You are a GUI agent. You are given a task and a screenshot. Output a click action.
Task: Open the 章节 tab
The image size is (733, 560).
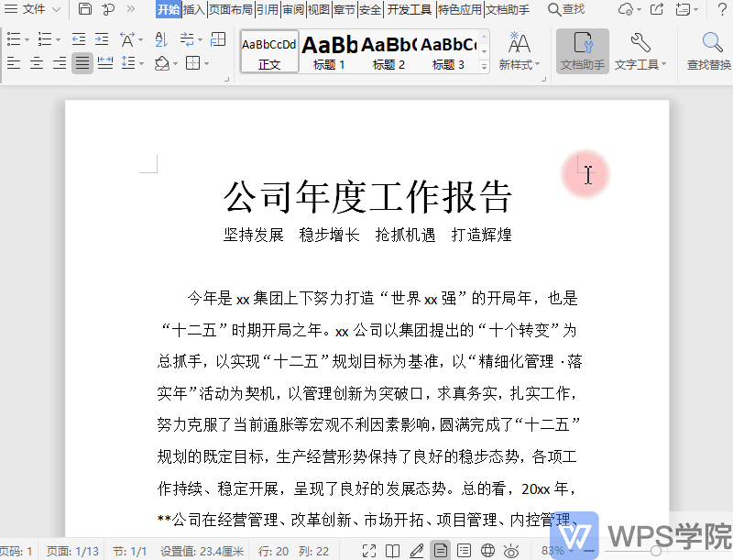(x=345, y=9)
